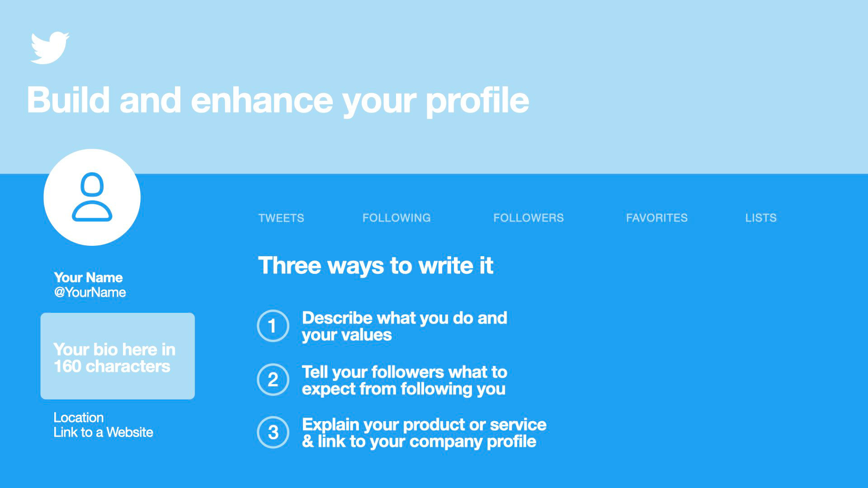Click the profile avatar placeholder icon
The image size is (868, 488).
click(92, 197)
